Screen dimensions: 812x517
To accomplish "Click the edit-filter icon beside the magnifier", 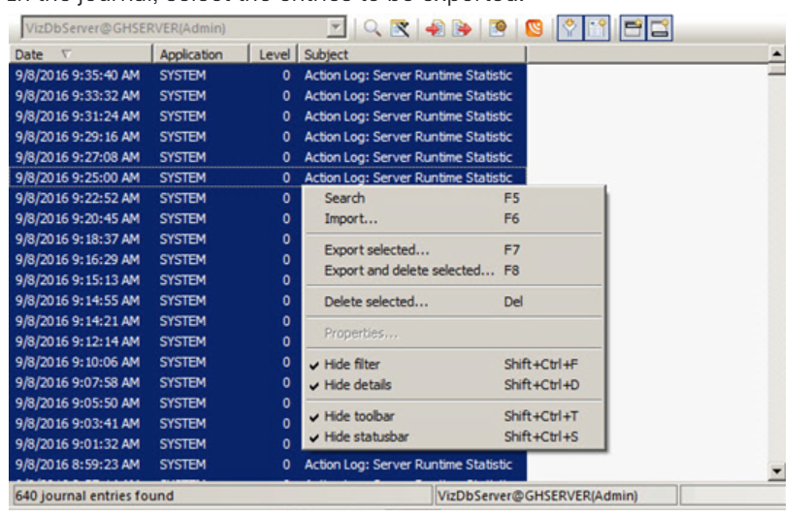I will [x=400, y=27].
